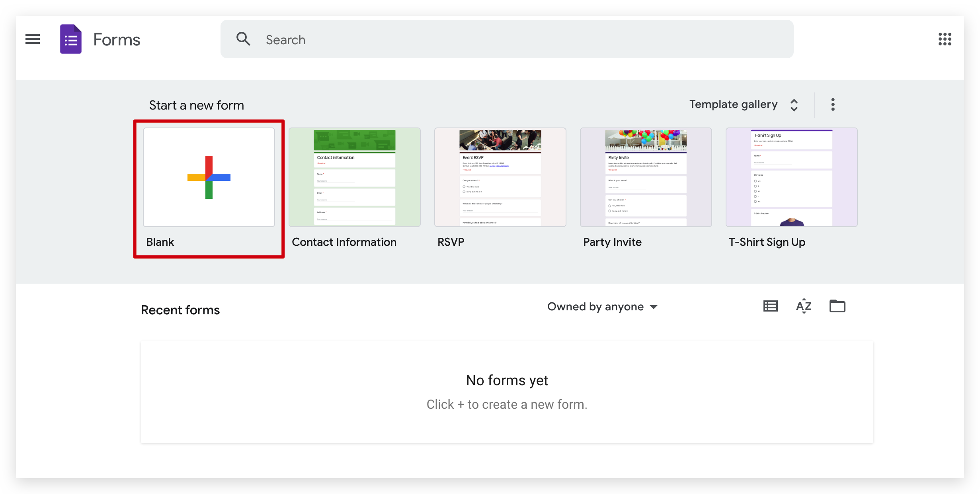
Task: Create a new Blank form
Action: tap(209, 177)
